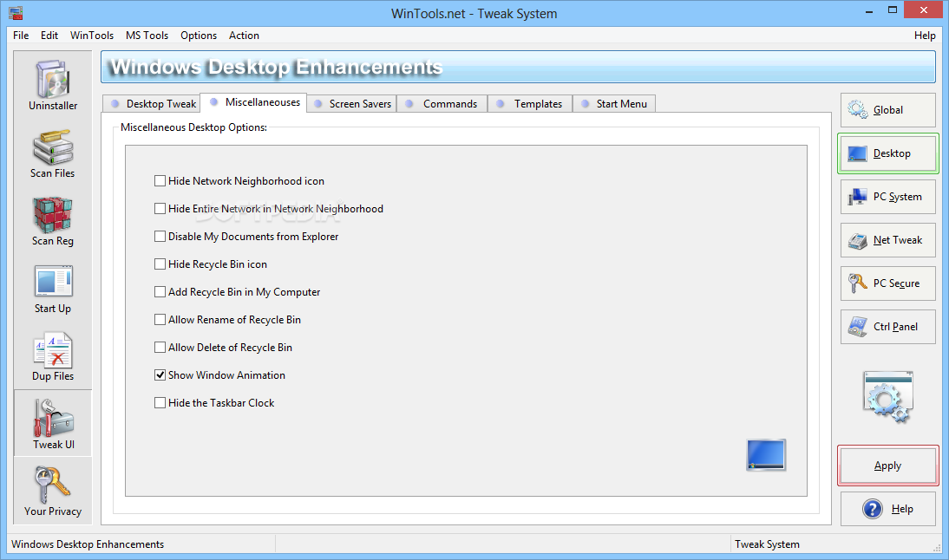Open the Net Tweak section
This screenshot has height=560, width=949.
888,240
